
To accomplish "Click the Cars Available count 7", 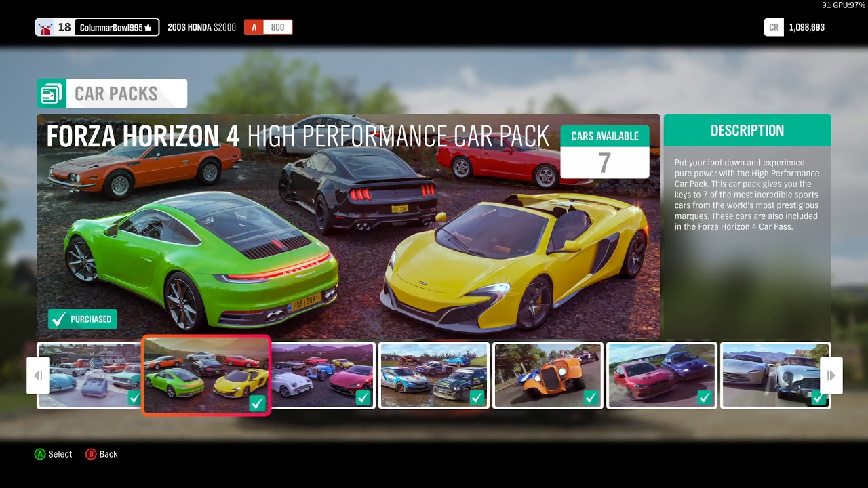I will [605, 163].
